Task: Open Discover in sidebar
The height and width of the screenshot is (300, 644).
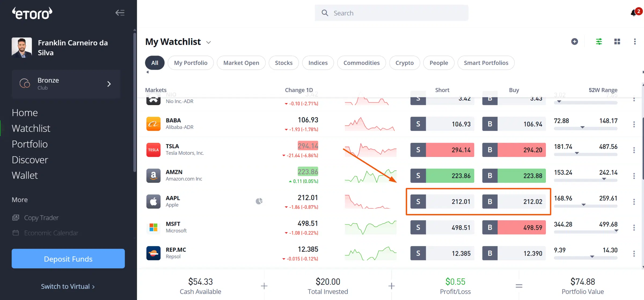Action: (30, 160)
